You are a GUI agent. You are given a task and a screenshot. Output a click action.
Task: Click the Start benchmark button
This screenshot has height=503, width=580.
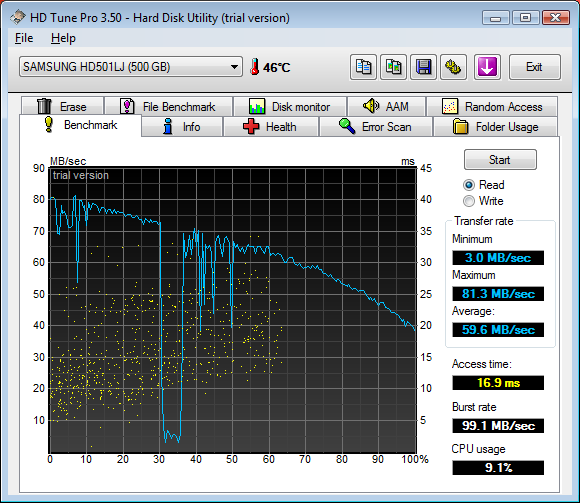(x=500, y=160)
